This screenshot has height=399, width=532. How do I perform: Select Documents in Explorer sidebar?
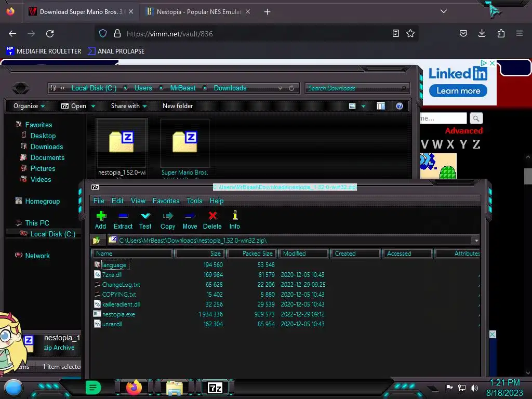(47, 157)
